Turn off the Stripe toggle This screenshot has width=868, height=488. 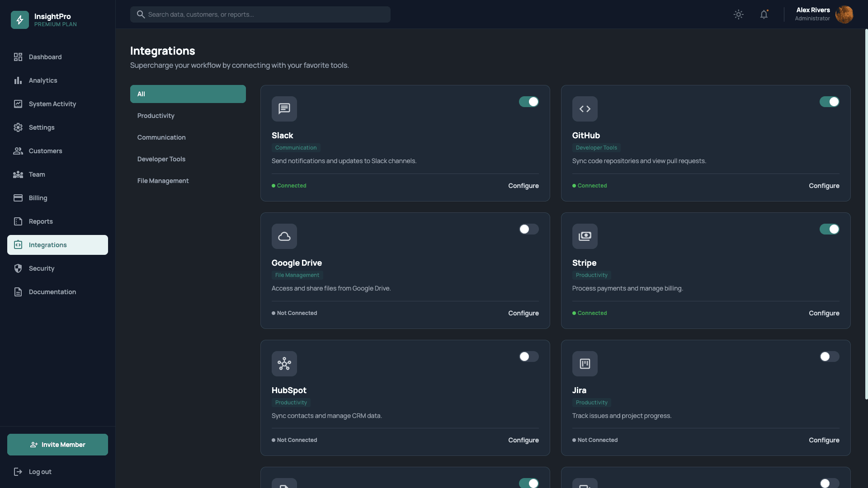[x=830, y=229]
